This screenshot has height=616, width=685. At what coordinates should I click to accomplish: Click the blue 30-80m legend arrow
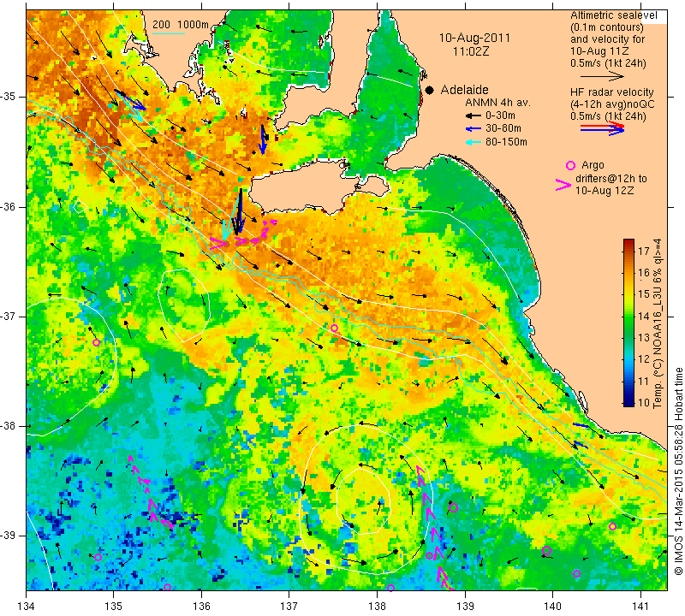point(474,129)
